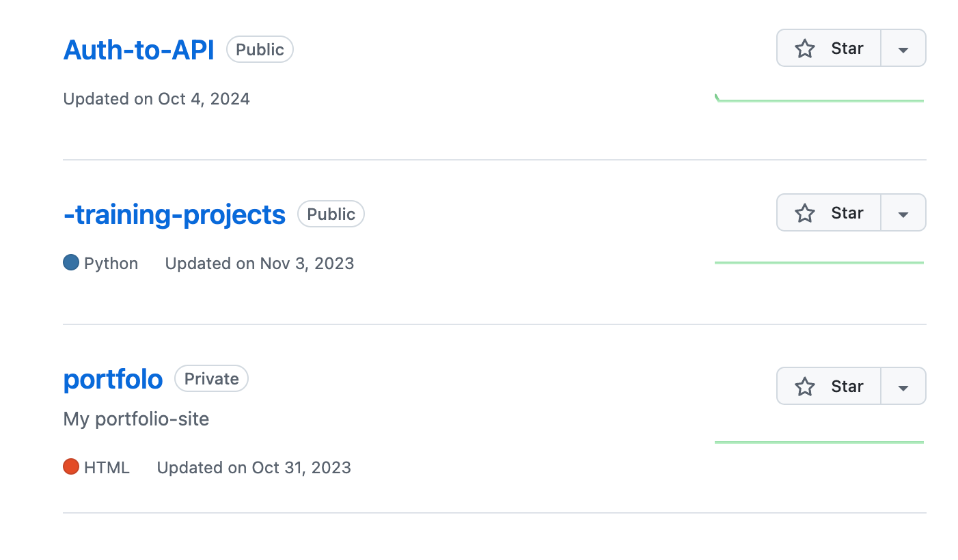Select the blue Python language dot

tap(71, 262)
